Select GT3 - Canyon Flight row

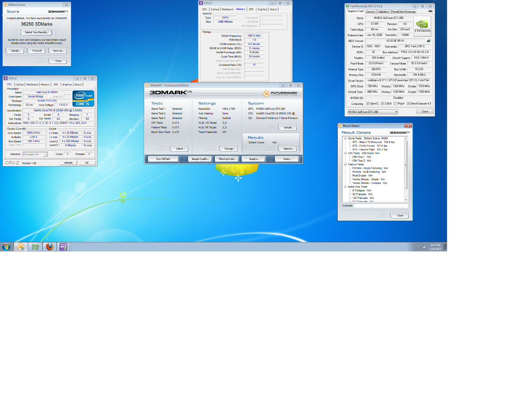pos(370,150)
